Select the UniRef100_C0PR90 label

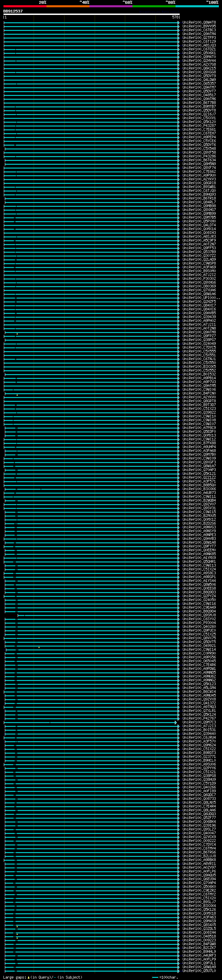pos(199,654)
